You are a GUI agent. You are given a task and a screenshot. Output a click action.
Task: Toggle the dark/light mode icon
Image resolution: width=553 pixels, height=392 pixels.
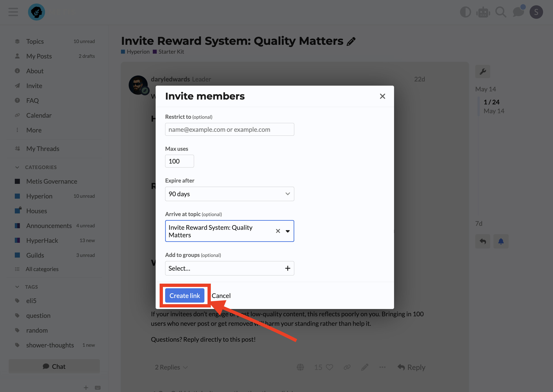465,12
